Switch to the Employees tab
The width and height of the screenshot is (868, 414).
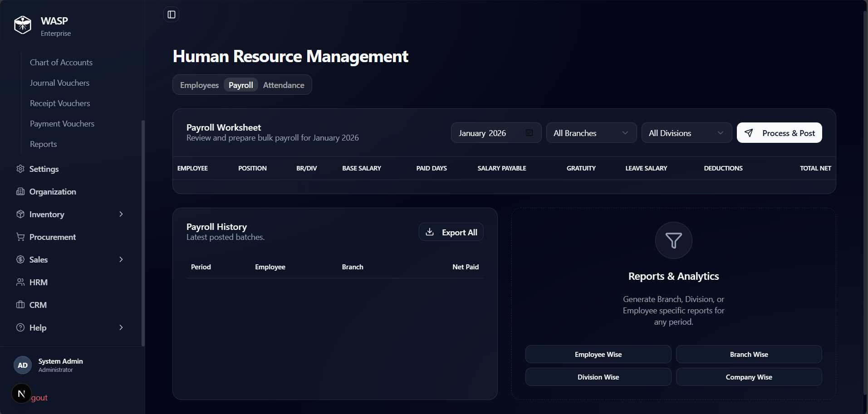point(199,85)
